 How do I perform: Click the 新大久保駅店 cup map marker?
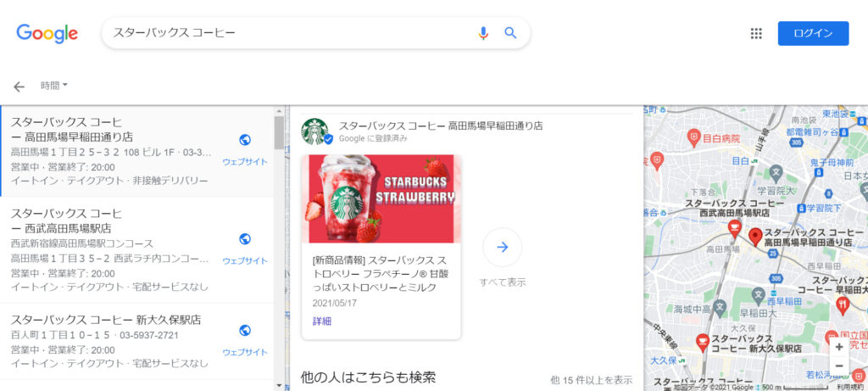pos(702,342)
